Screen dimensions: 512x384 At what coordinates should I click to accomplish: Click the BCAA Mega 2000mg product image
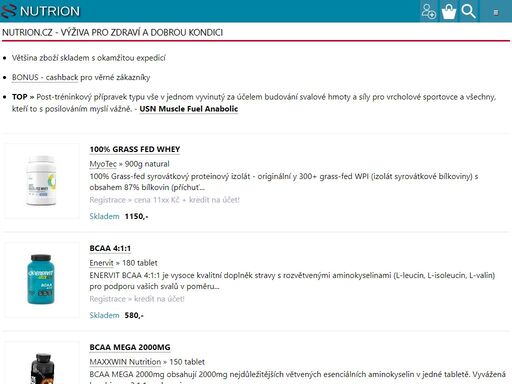pos(41,363)
